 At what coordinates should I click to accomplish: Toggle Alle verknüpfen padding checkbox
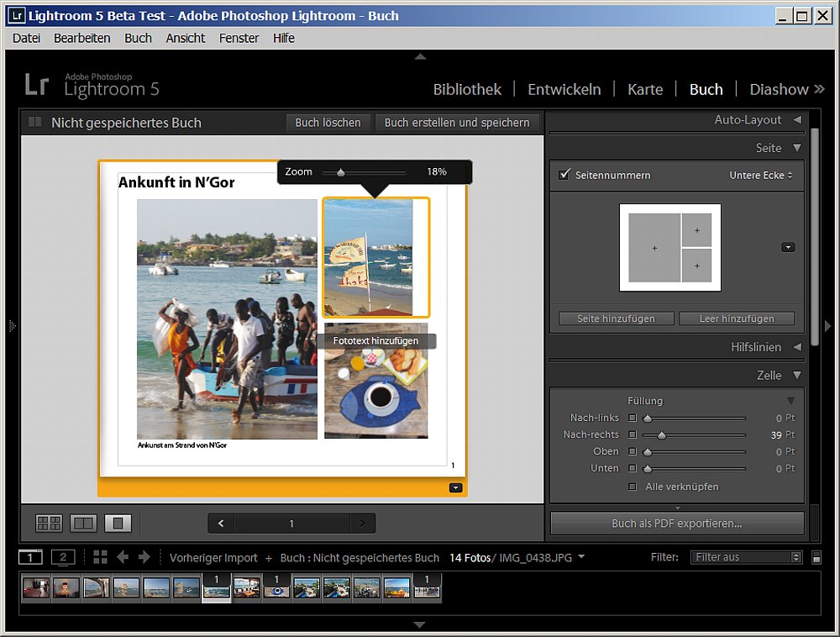coord(633,487)
